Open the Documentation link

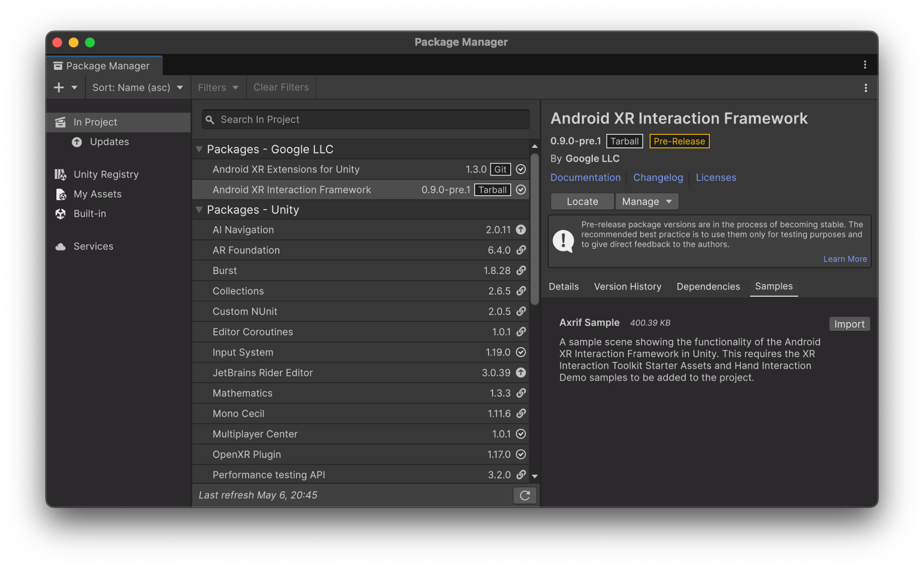coord(585,178)
